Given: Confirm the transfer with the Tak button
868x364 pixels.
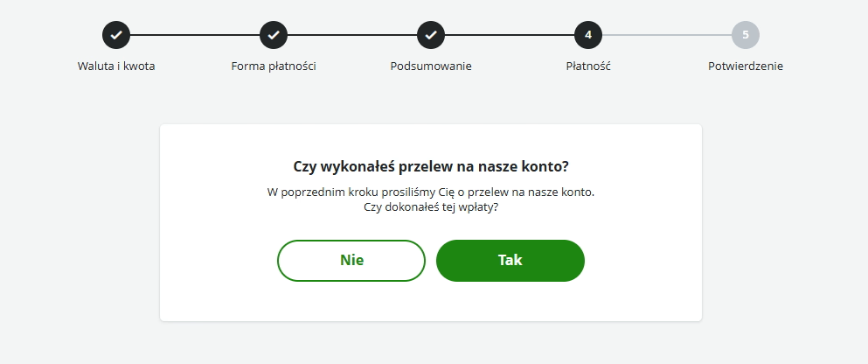Looking at the screenshot, I should pos(510,261).
